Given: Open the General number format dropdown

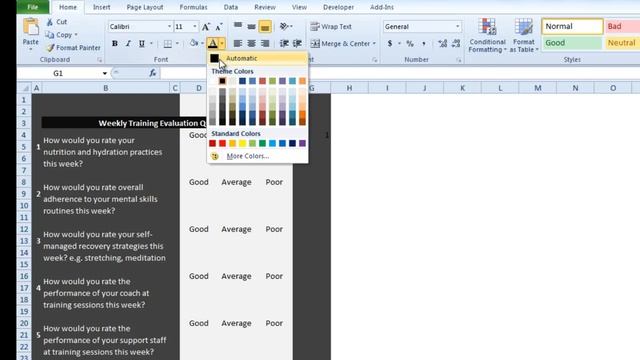Looking at the screenshot, I should point(458,27).
